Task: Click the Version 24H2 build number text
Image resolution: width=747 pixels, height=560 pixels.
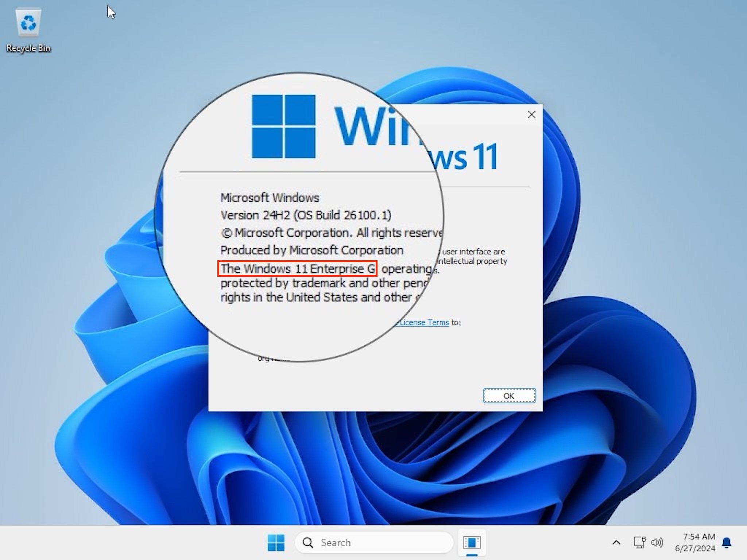Action: (306, 215)
